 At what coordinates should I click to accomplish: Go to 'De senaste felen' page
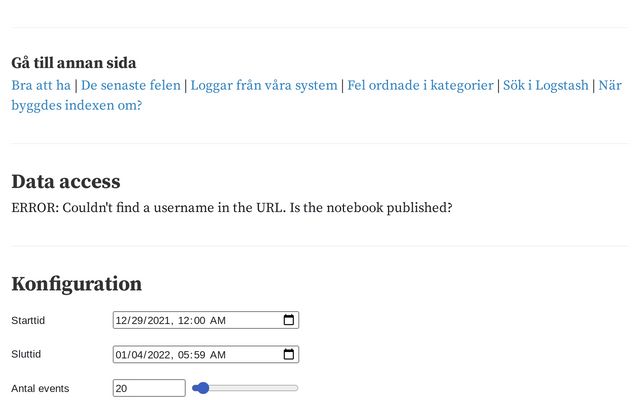click(x=131, y=85)
